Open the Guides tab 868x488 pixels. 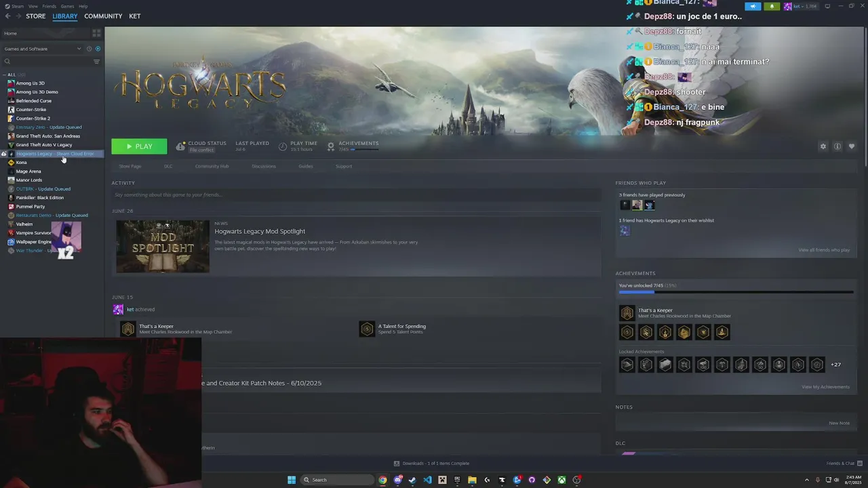pyautogui.click(x=306, y=166)
